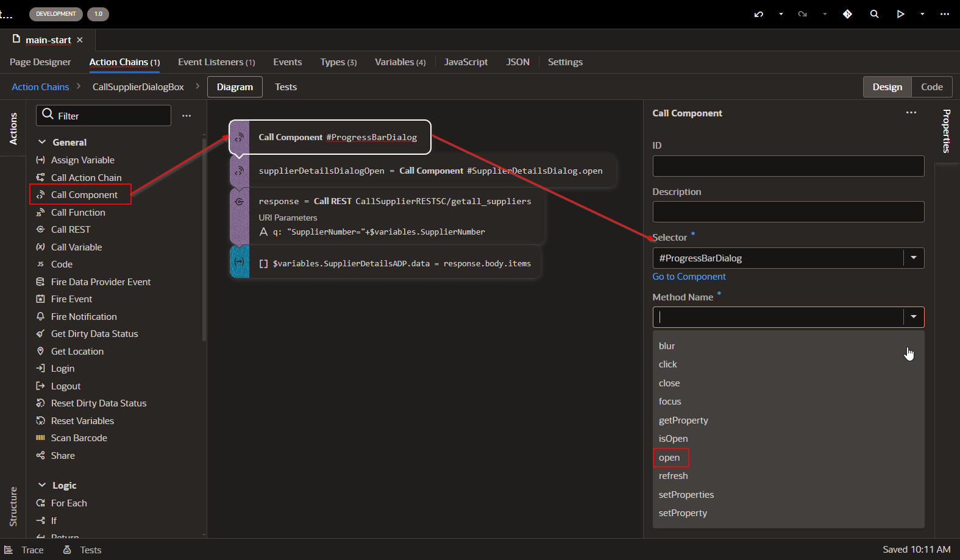Select the Call REST action icon

[40, 229]
